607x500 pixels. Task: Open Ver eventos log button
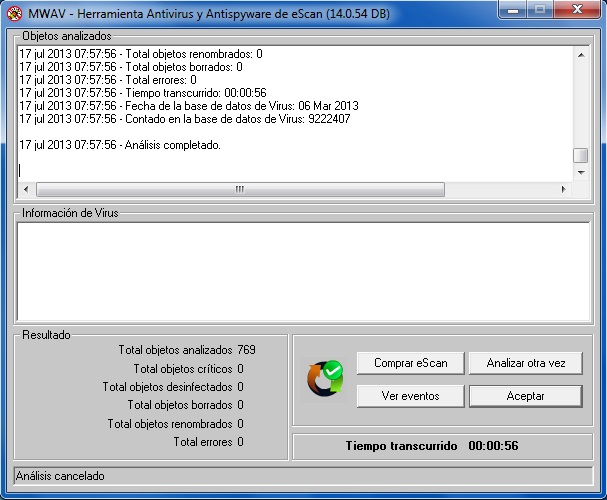pos(410,396)
